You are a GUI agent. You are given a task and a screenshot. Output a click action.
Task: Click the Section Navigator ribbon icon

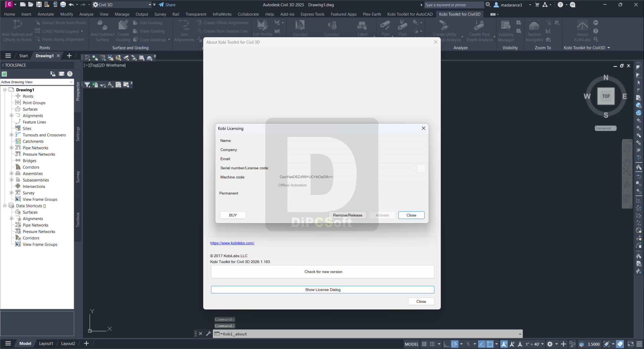coord(534,31)
